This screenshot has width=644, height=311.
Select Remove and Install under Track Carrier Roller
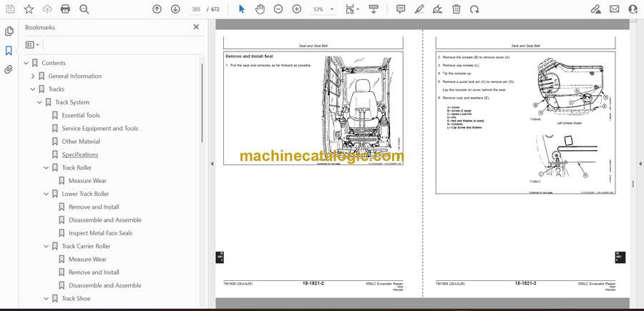click(x=94, y=272)
